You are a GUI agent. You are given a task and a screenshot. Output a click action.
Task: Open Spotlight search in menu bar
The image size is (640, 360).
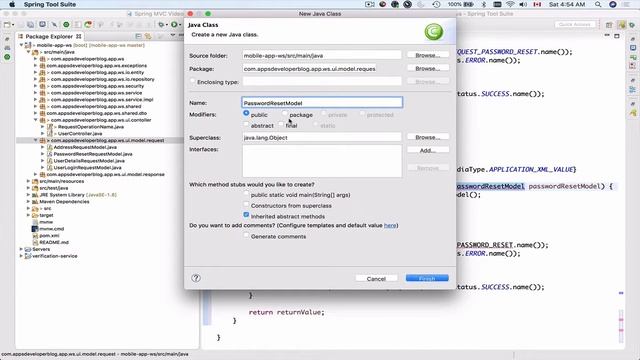coord(598,4)
